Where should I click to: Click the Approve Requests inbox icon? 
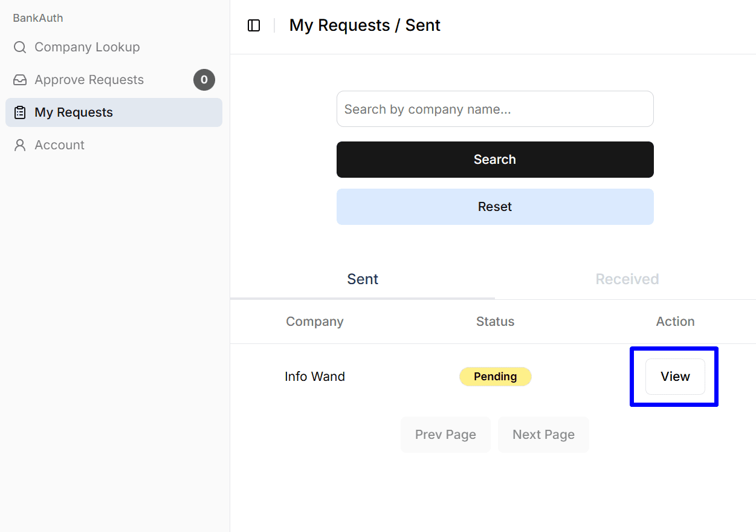point(20,80)
